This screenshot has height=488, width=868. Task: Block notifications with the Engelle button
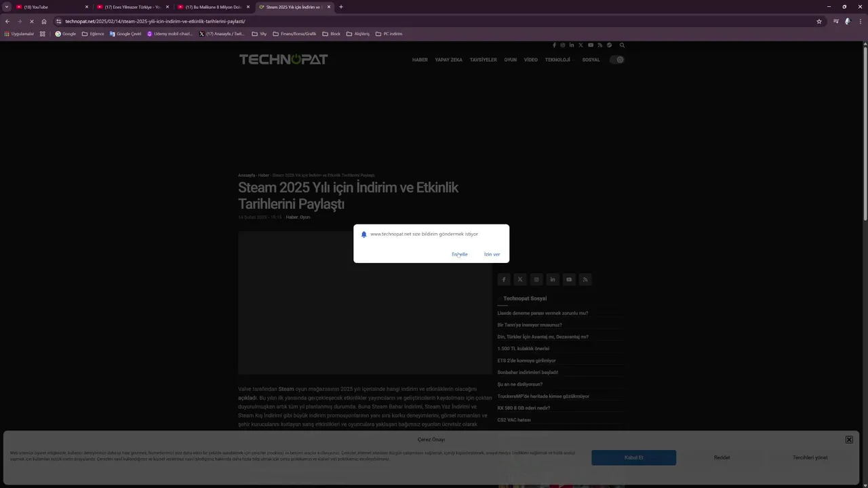point(460,254)
